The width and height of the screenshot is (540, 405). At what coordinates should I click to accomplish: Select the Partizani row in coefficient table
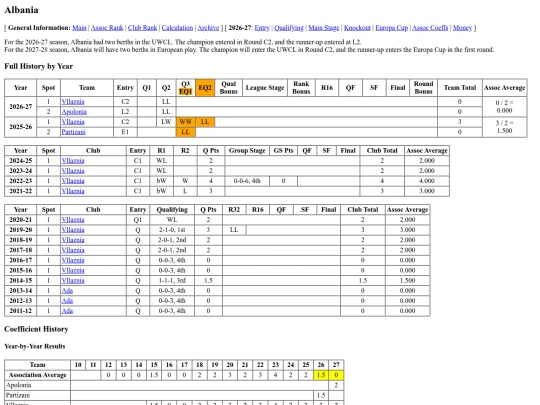[174, 395]
